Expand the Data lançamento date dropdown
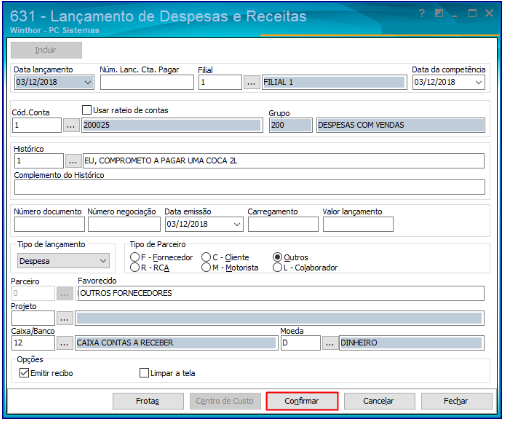This screenshot has height=421, width=505. coord(88,82)
